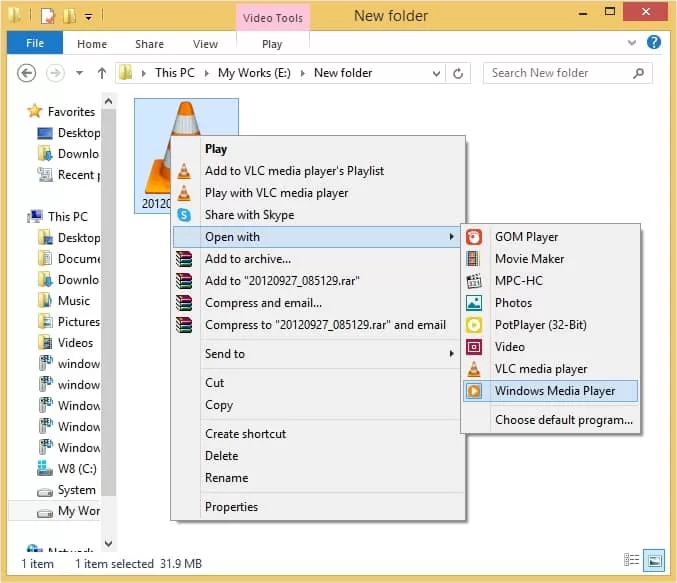Open the Home ribbon tab
The height and width of the screenshot is (583, 677).
point(92,44)
